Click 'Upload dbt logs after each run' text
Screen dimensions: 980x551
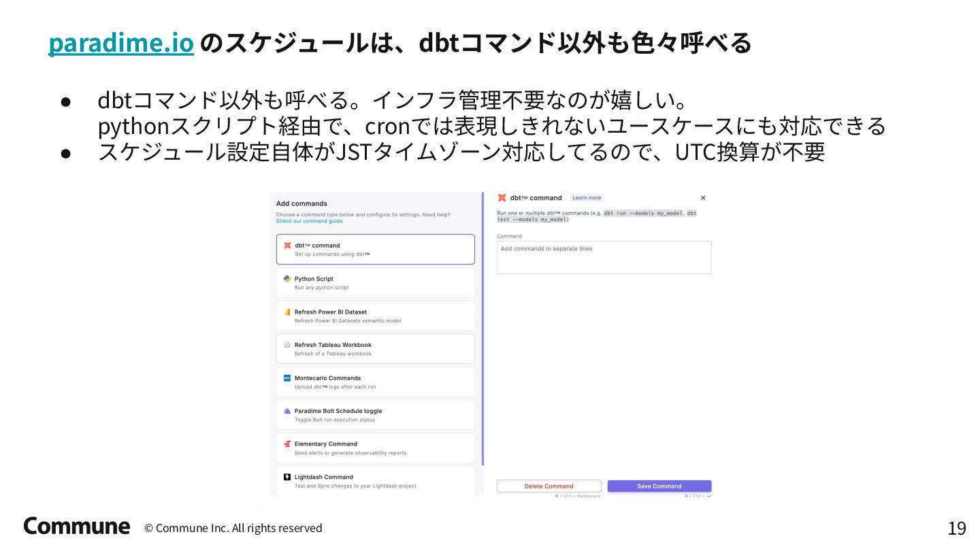335,387
